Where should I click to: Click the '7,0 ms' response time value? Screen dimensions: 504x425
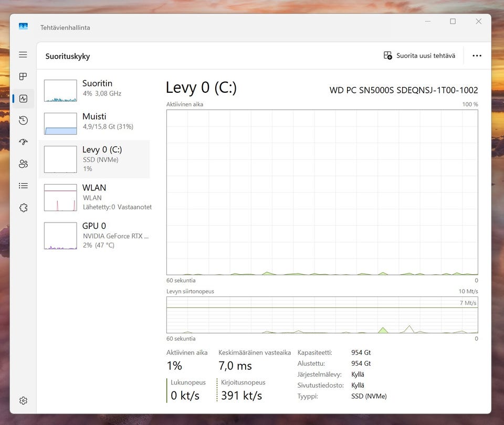(235, 366)
